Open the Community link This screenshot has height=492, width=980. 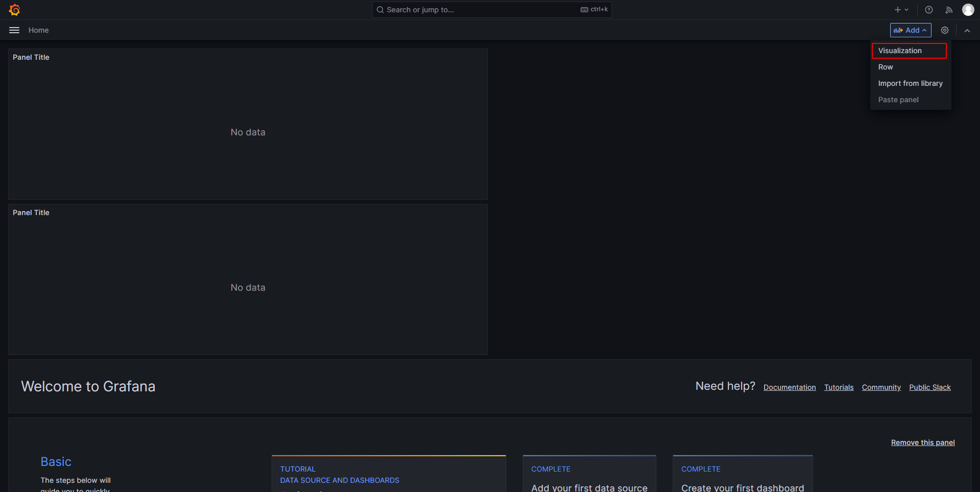tap(881, 387)
